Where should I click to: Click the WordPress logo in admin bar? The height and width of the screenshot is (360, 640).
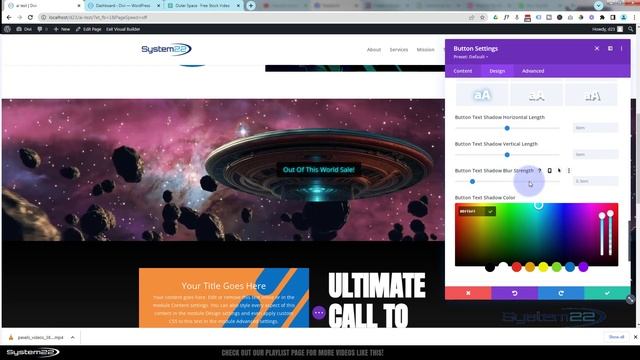[7, 29]
